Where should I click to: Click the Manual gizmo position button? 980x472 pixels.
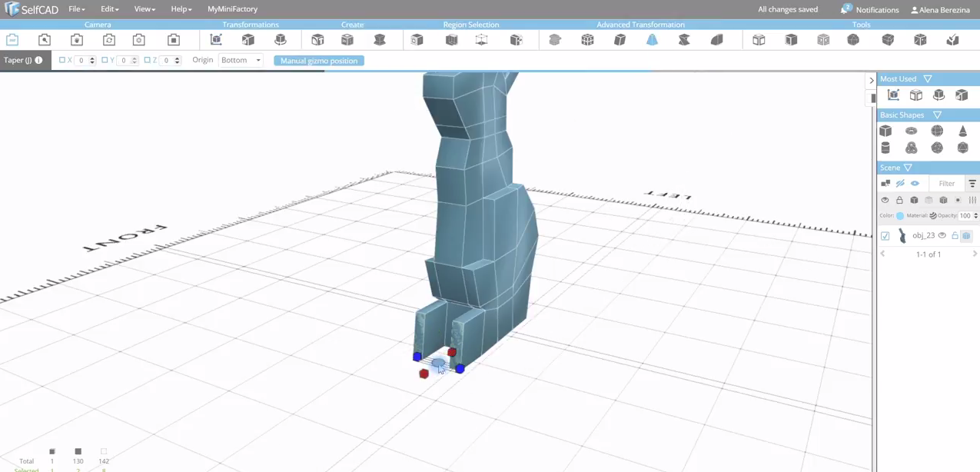(319, 61)
